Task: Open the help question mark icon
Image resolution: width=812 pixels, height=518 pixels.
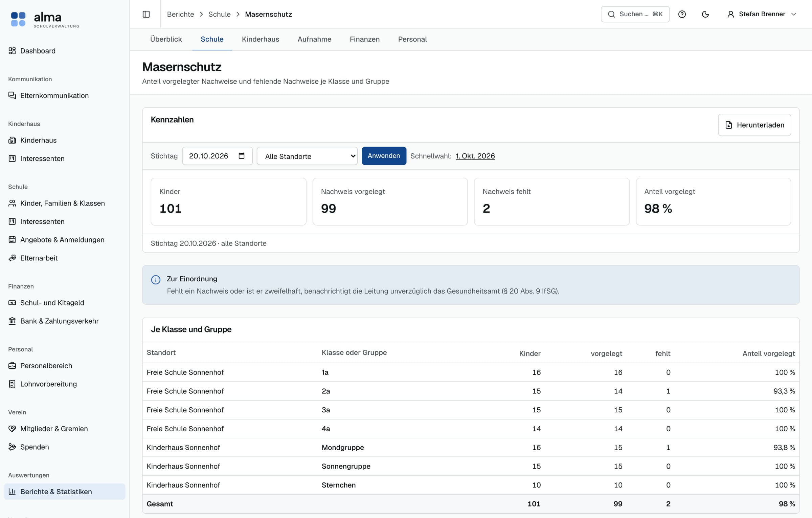Action: [x=682, y=14]
